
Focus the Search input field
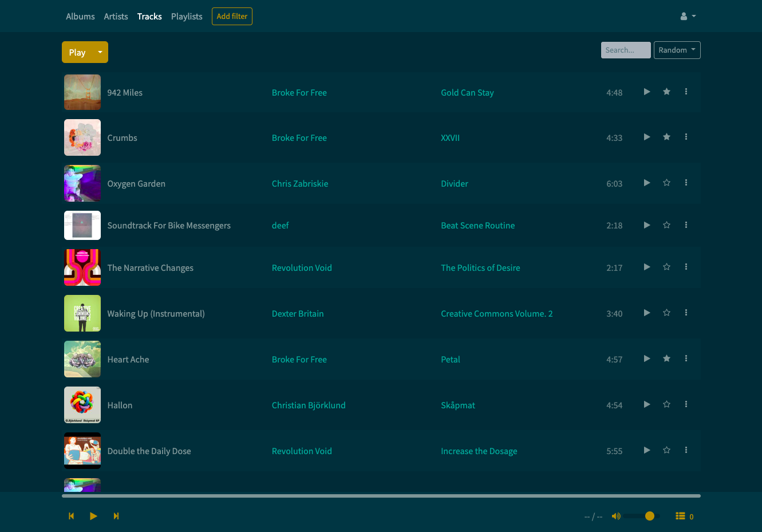(x=626, y=50)
